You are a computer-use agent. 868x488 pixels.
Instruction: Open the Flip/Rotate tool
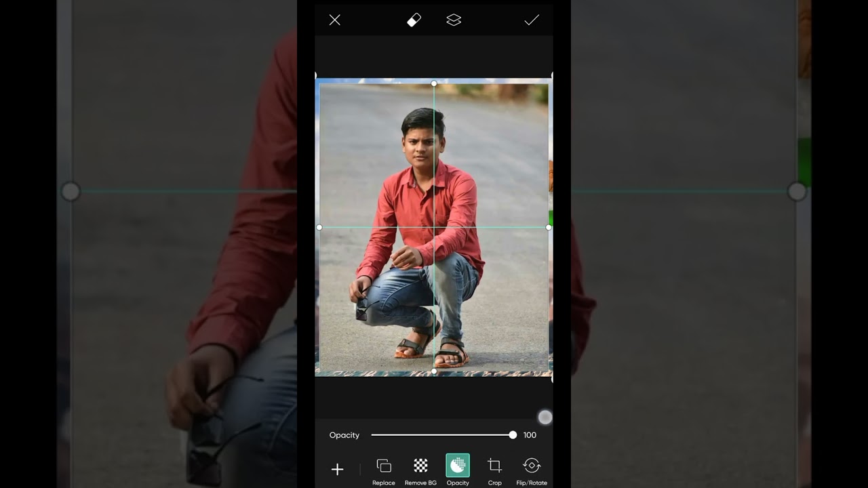(532, 471)
